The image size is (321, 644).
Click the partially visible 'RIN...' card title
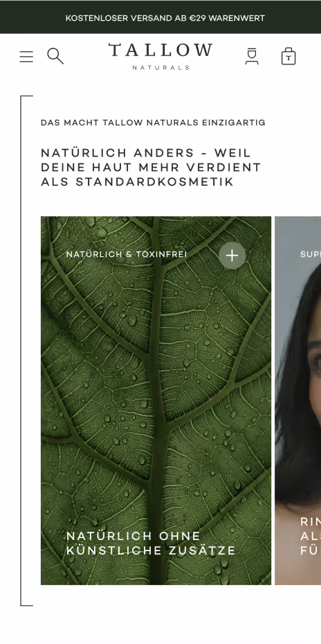coord(311,537)
